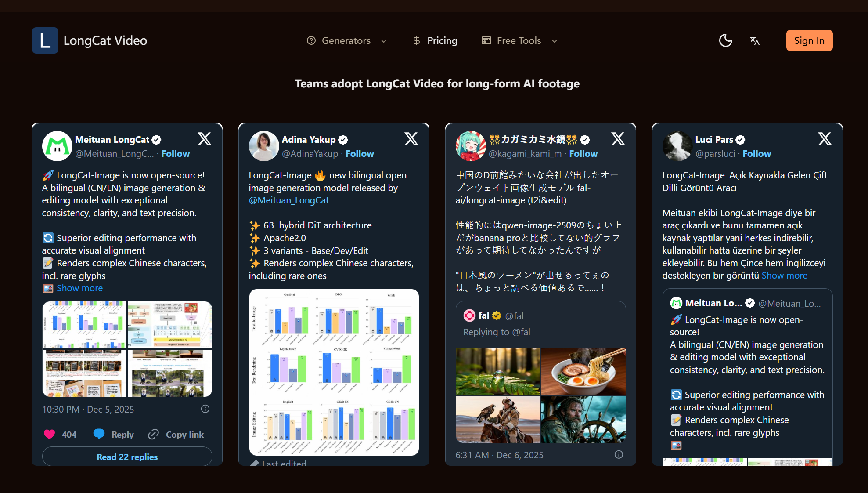Image resolution: width=868 pixels, height=493 pixels.
Task: Expand the Generators dropdown menu
Action: point(346,40)
